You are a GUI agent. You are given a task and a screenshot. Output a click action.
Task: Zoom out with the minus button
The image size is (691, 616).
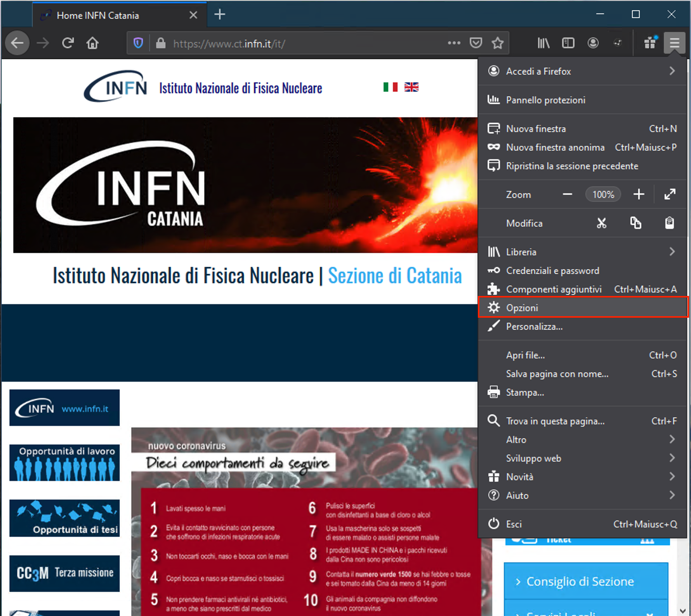568,194
